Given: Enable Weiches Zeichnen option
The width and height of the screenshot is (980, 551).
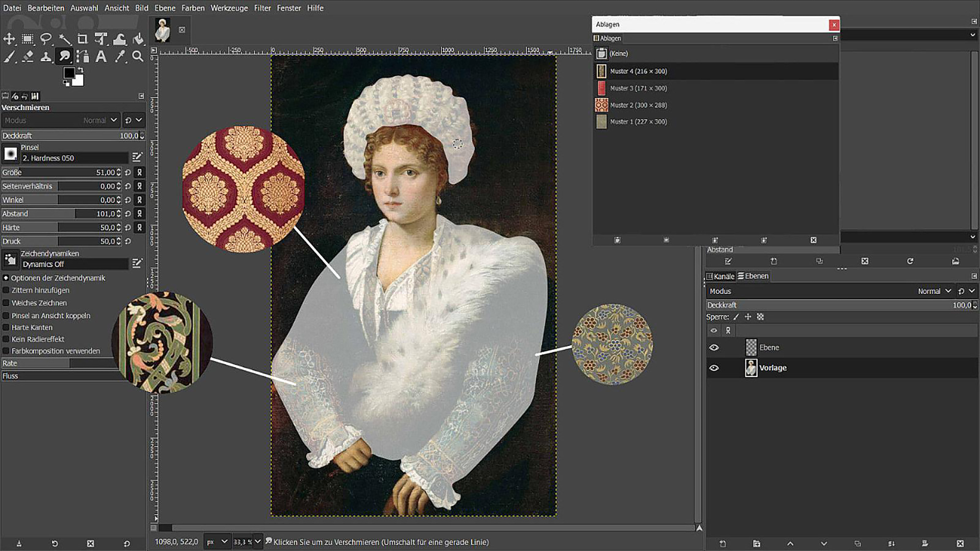Looking at the screenshot, I should coord(6,303).
